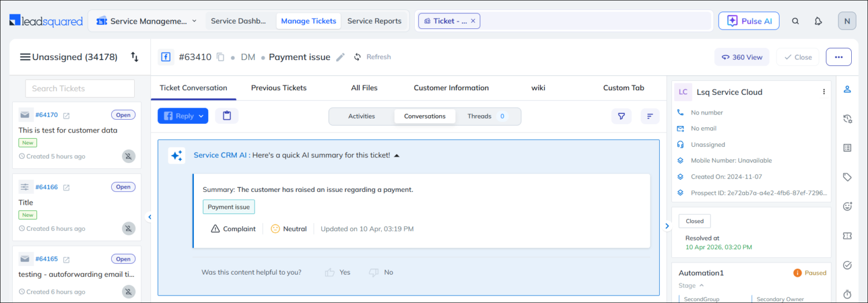This screenshot has height=303, width=868.
Task: Switch to the Manage Tickets tab
Action: pos(308,21)
